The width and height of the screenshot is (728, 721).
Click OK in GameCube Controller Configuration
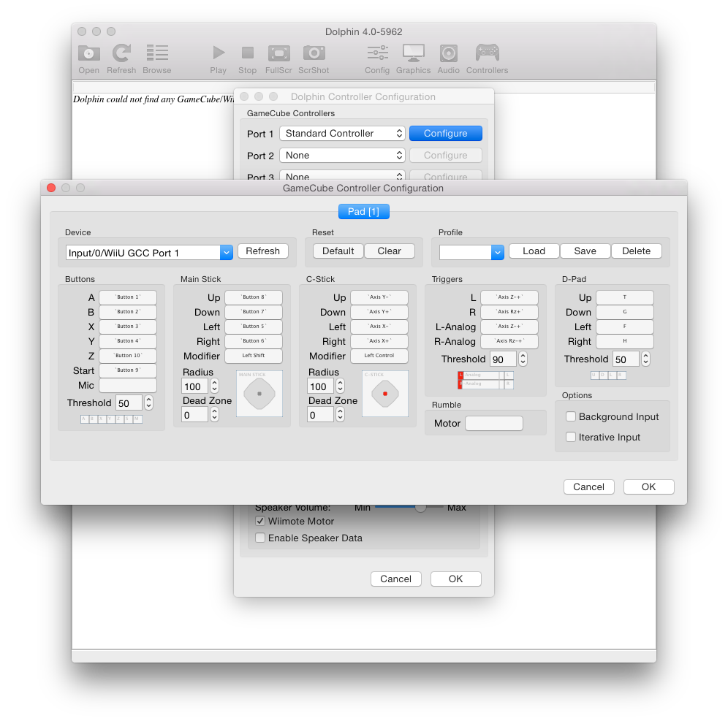[x=648, y=487]
